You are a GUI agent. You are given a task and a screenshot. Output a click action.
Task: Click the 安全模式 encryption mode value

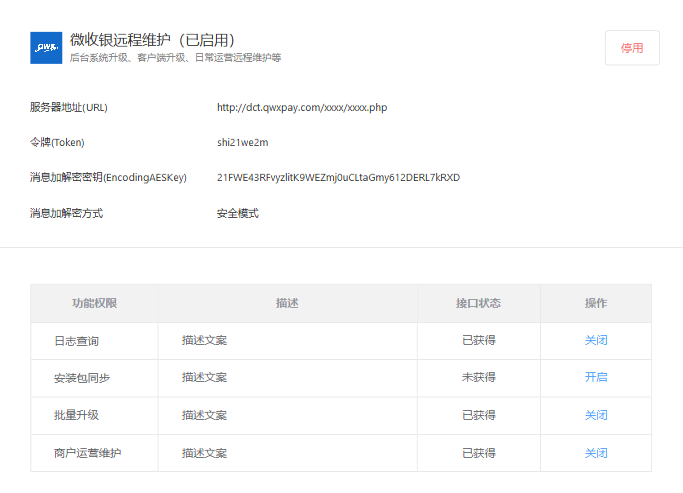pyautogui.click(x=238, y=213)
